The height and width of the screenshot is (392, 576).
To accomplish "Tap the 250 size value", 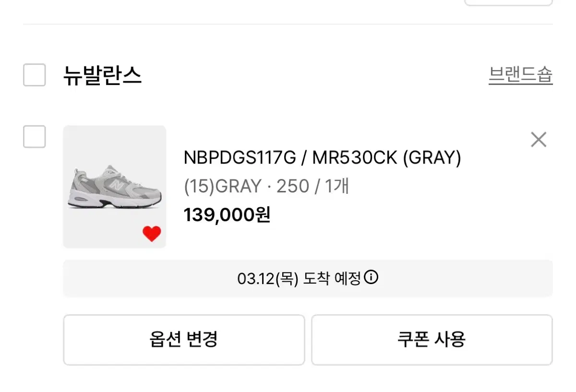I will 293,186.
